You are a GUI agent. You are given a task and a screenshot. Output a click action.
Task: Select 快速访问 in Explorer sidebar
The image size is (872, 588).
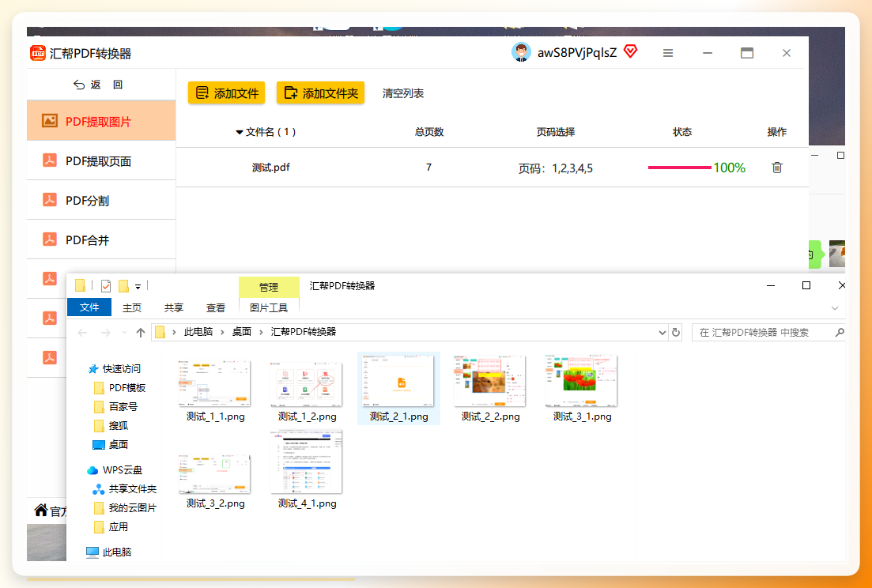(115, 368)
